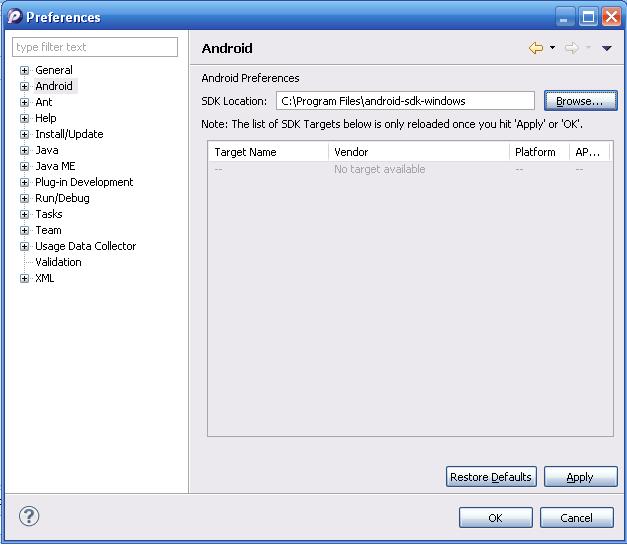Expand the XML tree node
The height and width of the screenshot is (545, 627).
pyautogui.click(x=24, y=278)
